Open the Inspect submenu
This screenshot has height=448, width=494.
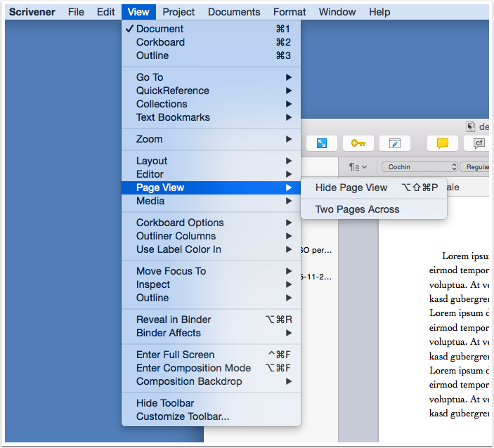point(211,284)
